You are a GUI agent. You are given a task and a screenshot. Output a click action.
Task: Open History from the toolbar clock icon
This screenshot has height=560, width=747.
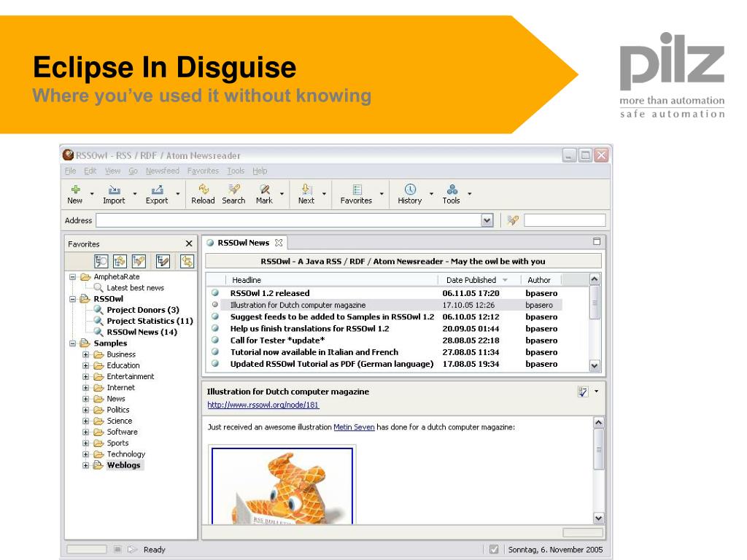tap(410, 190)
